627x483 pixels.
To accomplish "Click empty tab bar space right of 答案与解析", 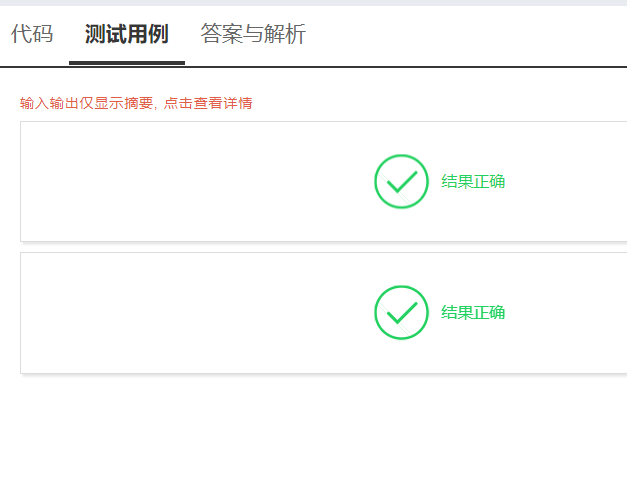I will (470, 34).
